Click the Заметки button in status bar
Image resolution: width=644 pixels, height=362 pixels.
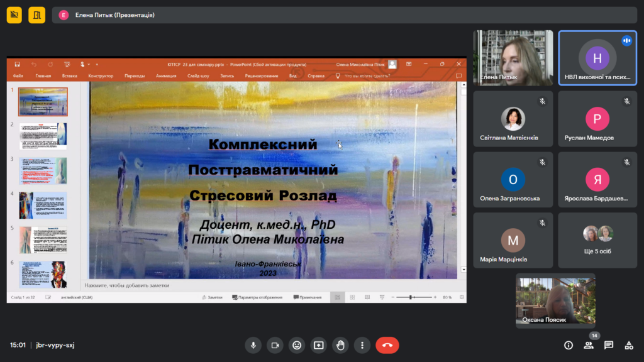212,297
